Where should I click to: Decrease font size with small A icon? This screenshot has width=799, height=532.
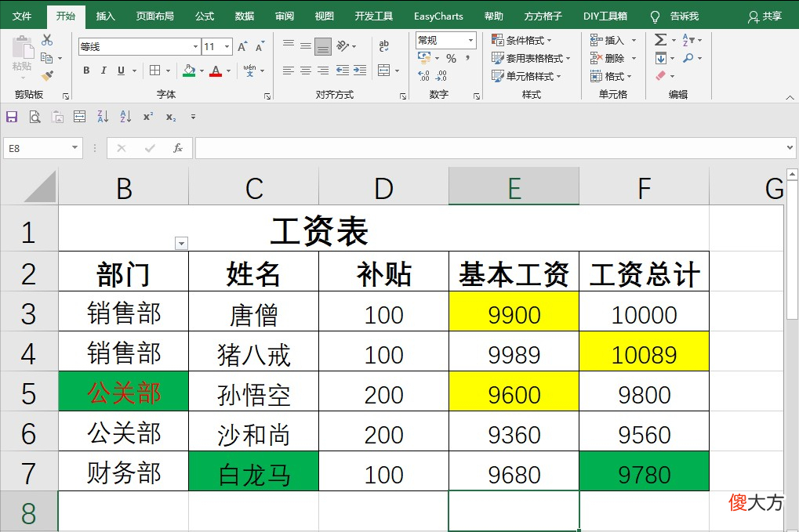pos(260,47)
